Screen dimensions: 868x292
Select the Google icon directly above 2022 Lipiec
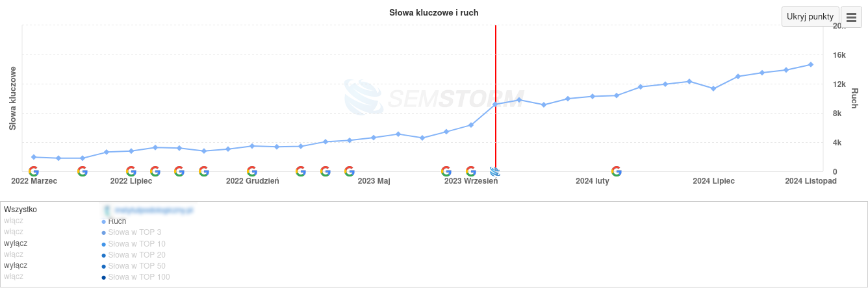[x=131, y=171]
